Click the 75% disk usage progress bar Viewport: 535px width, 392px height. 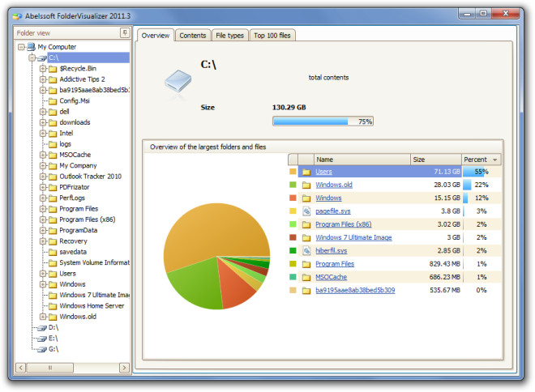pos(323,121)
